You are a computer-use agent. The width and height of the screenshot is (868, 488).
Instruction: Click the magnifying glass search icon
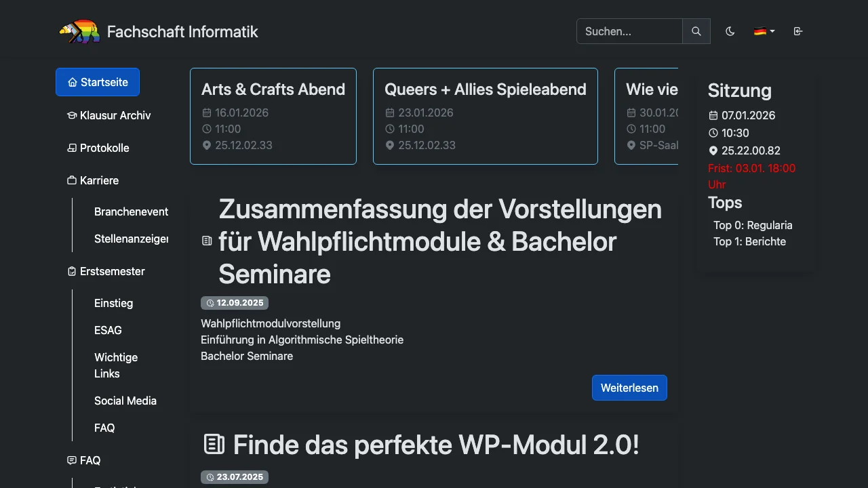pos(696,31)
